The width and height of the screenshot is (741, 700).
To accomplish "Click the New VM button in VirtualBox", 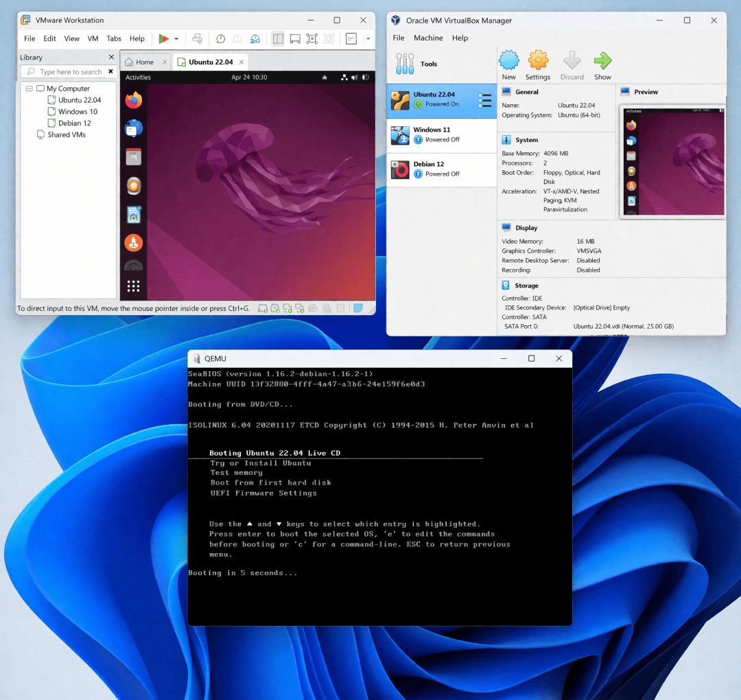I will tap(509, 66).
